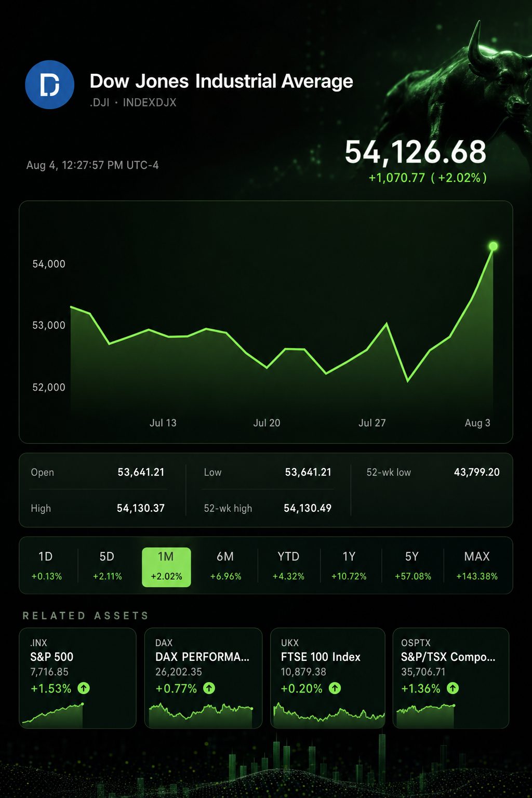Click the .INX ticker symbol

point(38,643)
